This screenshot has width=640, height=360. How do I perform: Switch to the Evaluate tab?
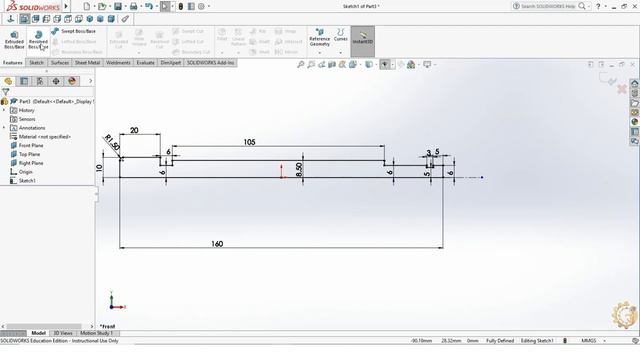(145, 62)
